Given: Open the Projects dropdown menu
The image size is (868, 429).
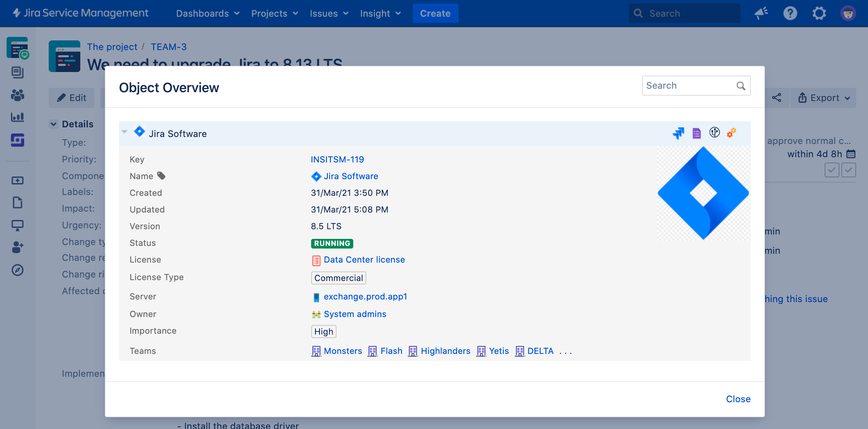Looking at the screenshot, I should tap(275, 13).
